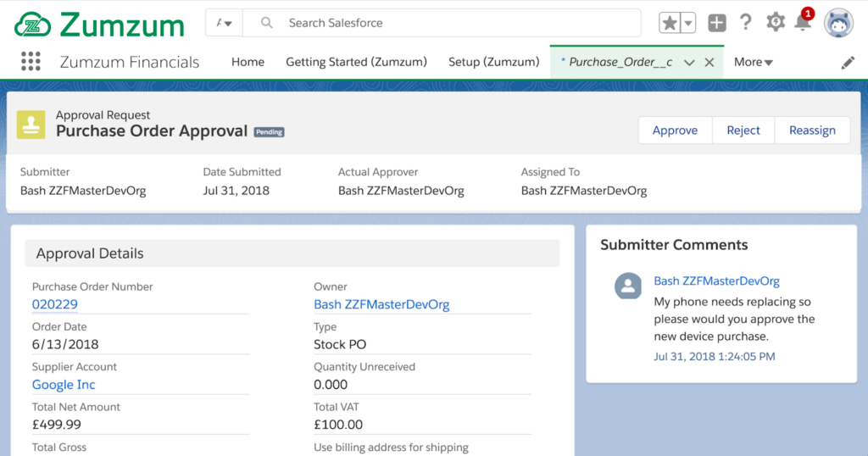This screenshot has height=456, width=868.
Task: Open the App Launcher grid icon
Action: coord(31,61)
